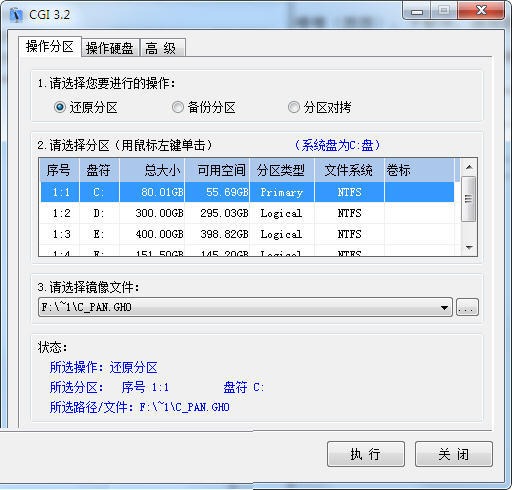
Task: Click the partition list scrollbar thumb
Action: coord(469,199)
